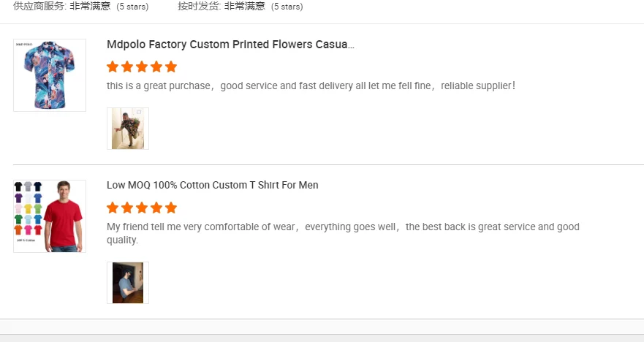Click third star in the floral shirt review
This screenshot has height=342, width=644.
click(142, 66)
